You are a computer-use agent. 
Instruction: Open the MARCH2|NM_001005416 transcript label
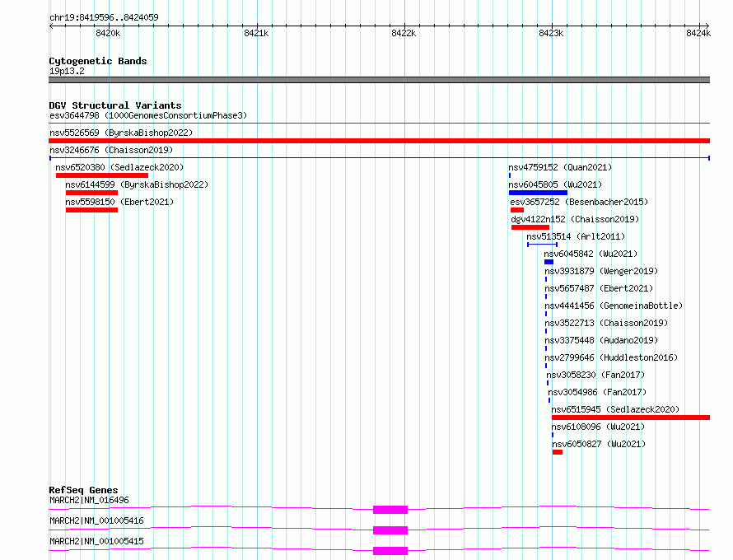click(96, 520)
